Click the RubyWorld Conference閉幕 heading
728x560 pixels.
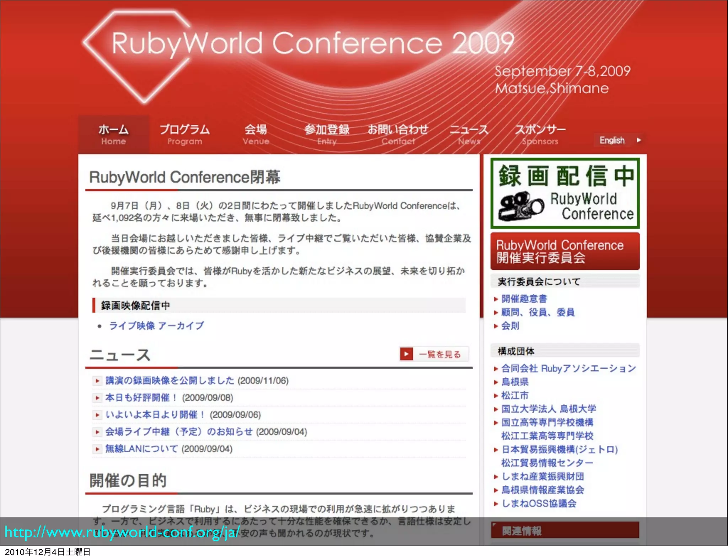[x=184, y=177]
